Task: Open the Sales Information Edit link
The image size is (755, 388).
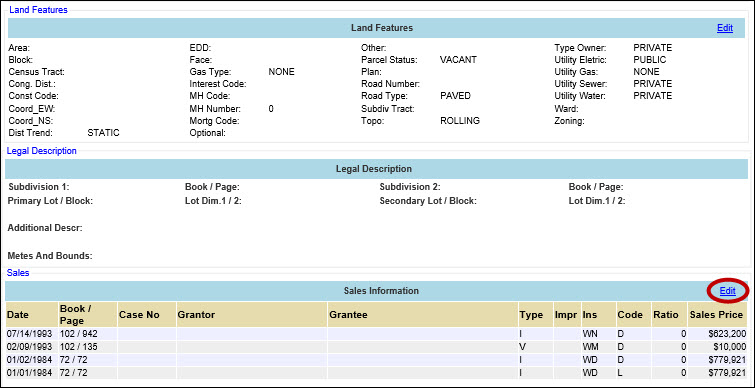Action: [728, 291]
